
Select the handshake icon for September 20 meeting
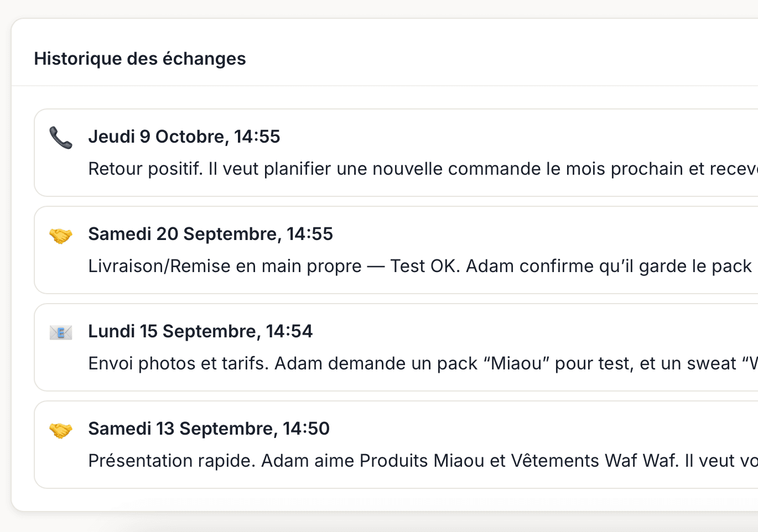click(x=60, y=236)
